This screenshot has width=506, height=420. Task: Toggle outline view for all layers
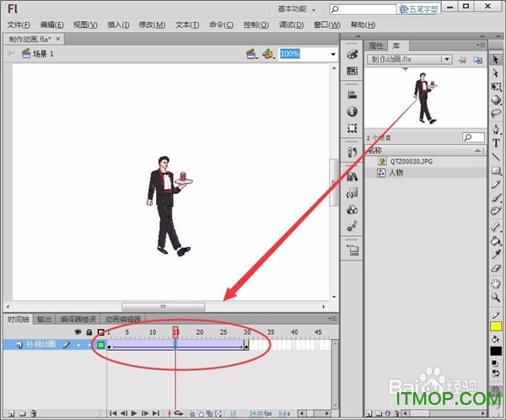coord(100,332)
